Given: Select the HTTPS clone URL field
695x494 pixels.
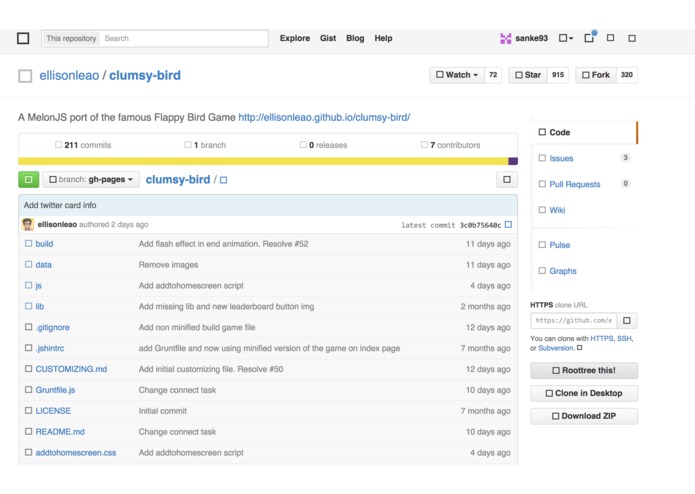Looking at the screenshot, I should point(574,320).
